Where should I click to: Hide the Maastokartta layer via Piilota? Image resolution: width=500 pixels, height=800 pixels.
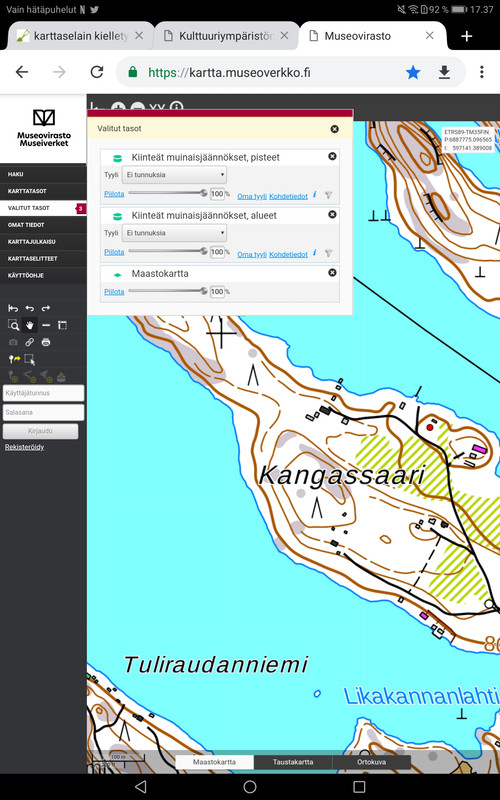tap(114, 292)
